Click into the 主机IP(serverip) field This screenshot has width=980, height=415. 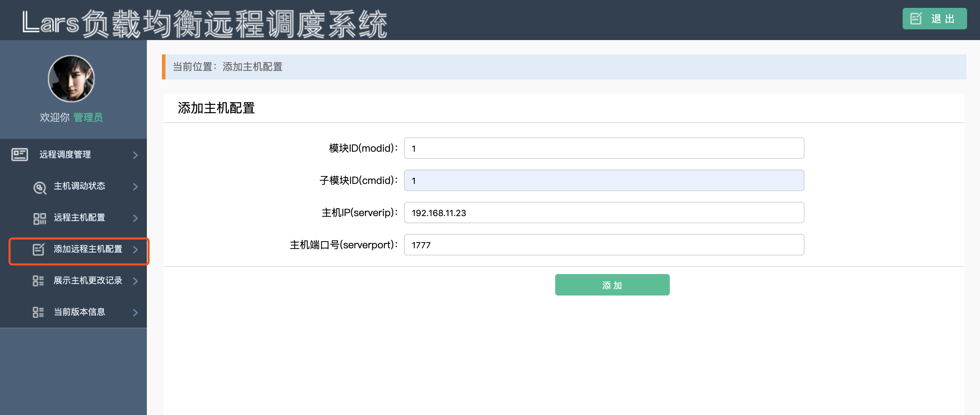click(604, 213)
